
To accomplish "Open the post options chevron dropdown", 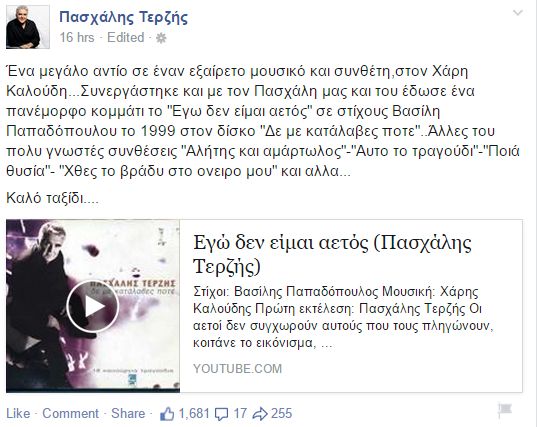I will click(517, 13).
